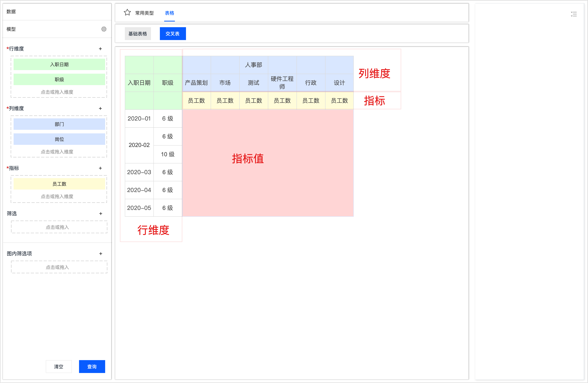
Task: Open model settings gear icon
Action: [104, 29]
